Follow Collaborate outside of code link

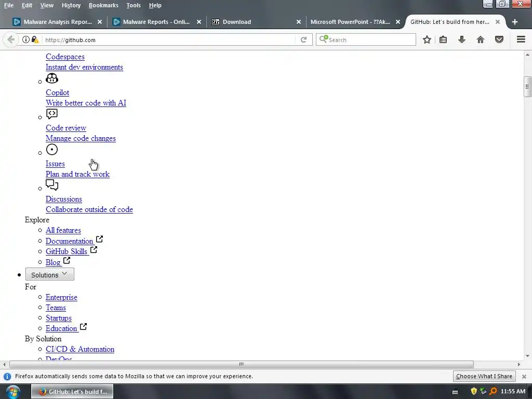89,209
